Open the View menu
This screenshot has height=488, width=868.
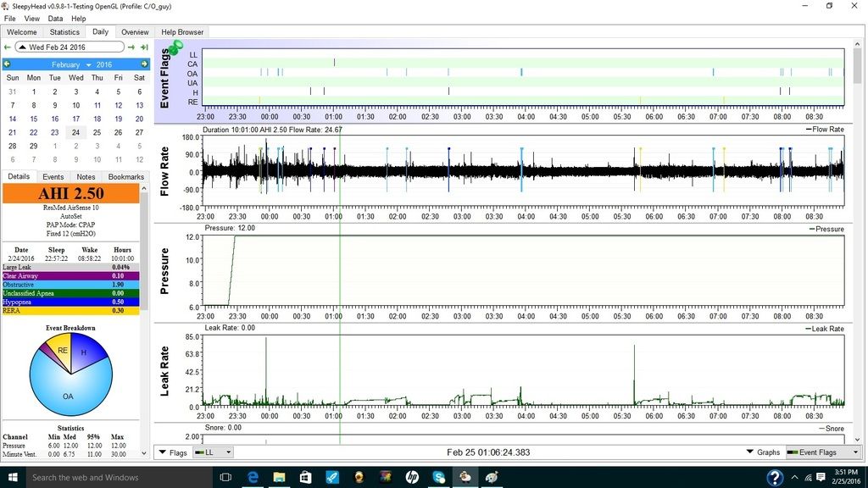coord(31,19)
